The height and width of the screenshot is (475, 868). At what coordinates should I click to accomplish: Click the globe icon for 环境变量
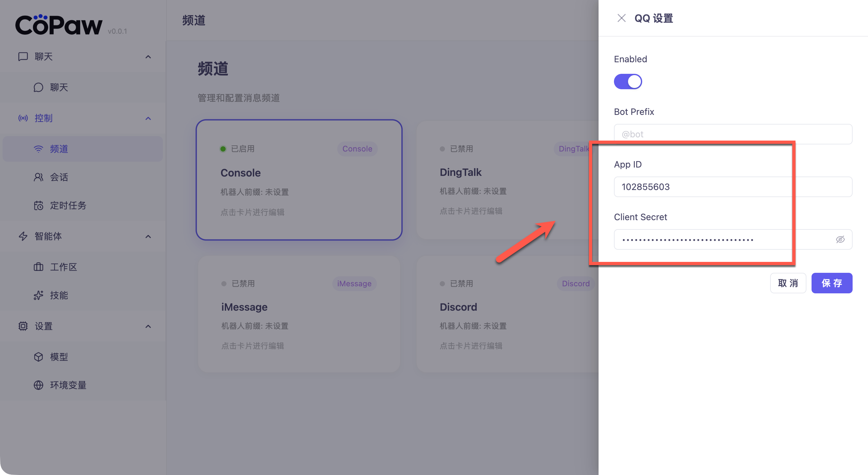38,385
